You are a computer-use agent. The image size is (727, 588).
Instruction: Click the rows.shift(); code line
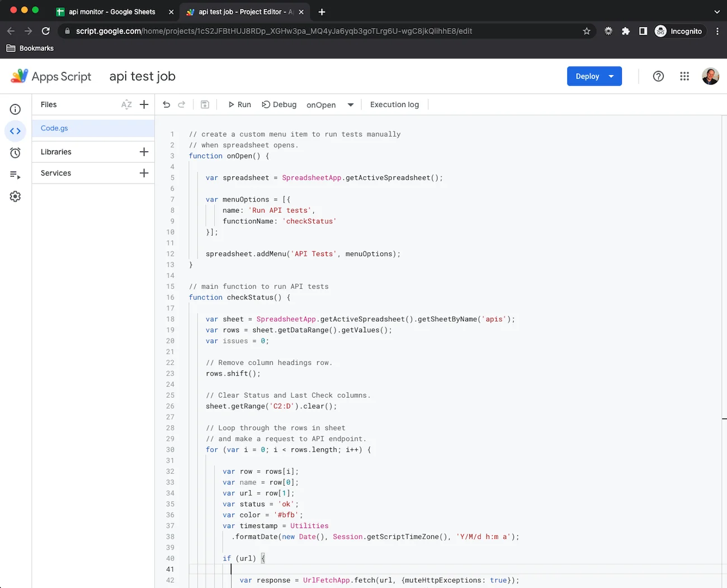tap(233, 374)
